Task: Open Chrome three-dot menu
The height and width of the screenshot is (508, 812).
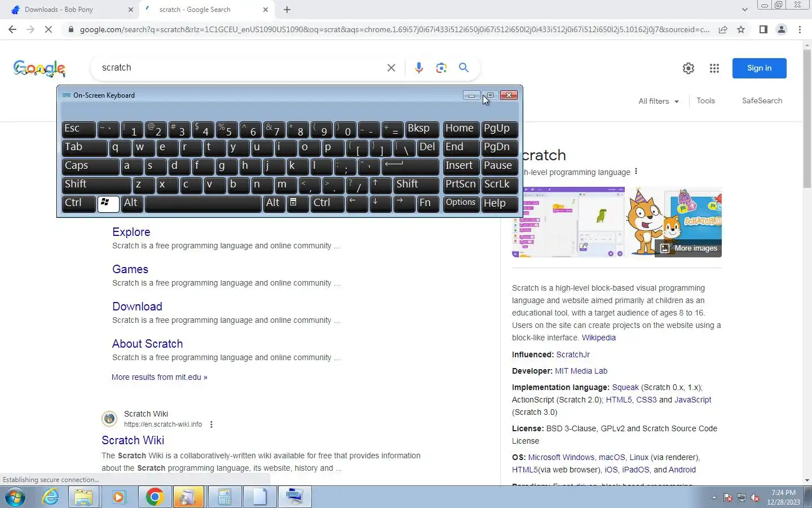Action: [x=800, y=29]
